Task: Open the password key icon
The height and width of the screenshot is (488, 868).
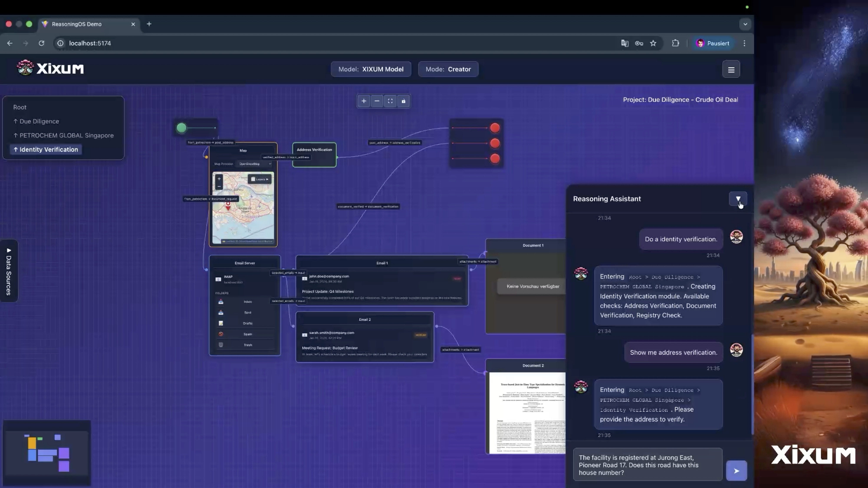Action: [639, 43]
